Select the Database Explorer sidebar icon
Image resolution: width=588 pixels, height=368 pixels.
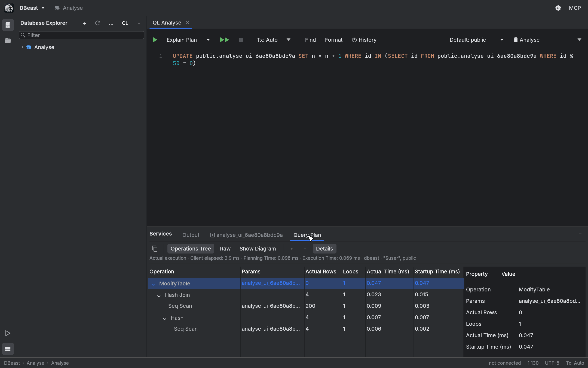click(8, 25)
